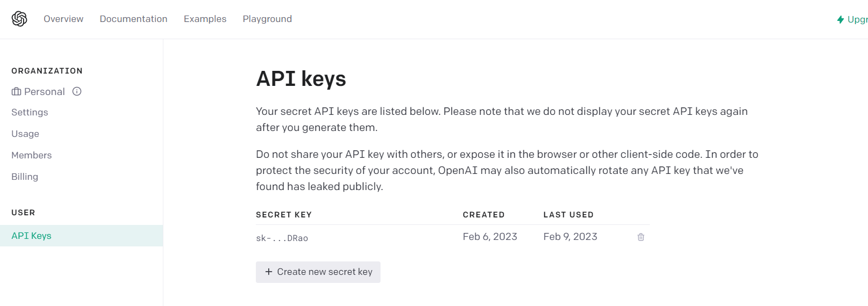
Task: Click the Upgrade lightning bolt link
Action: tap(852, 19)
